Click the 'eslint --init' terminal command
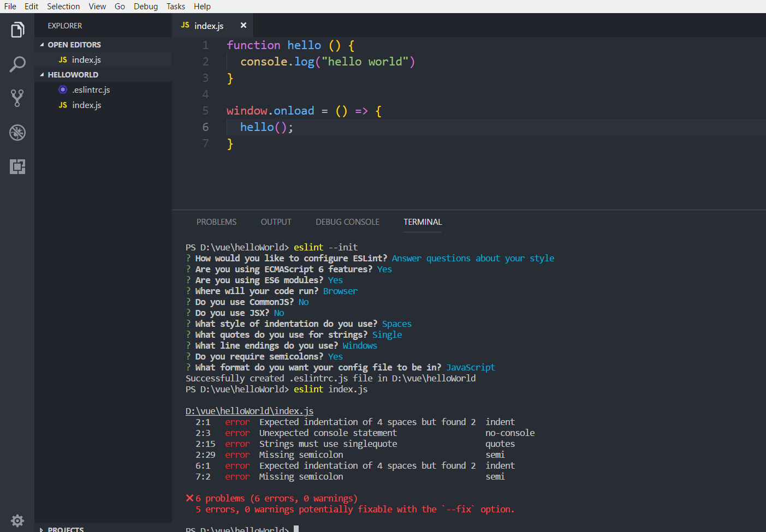Viewport: 766px width, 532px height. point(325,247)
